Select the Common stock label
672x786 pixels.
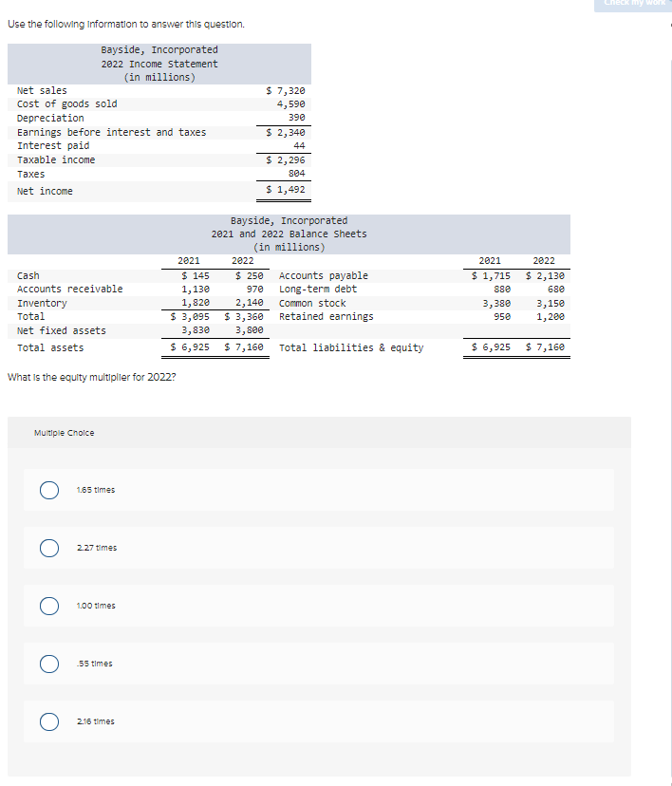tap(312, 303)
